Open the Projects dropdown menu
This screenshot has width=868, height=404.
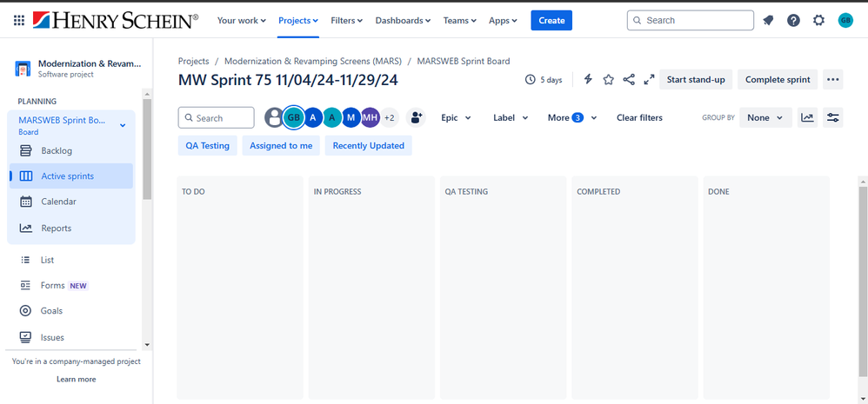coord(298,21)
